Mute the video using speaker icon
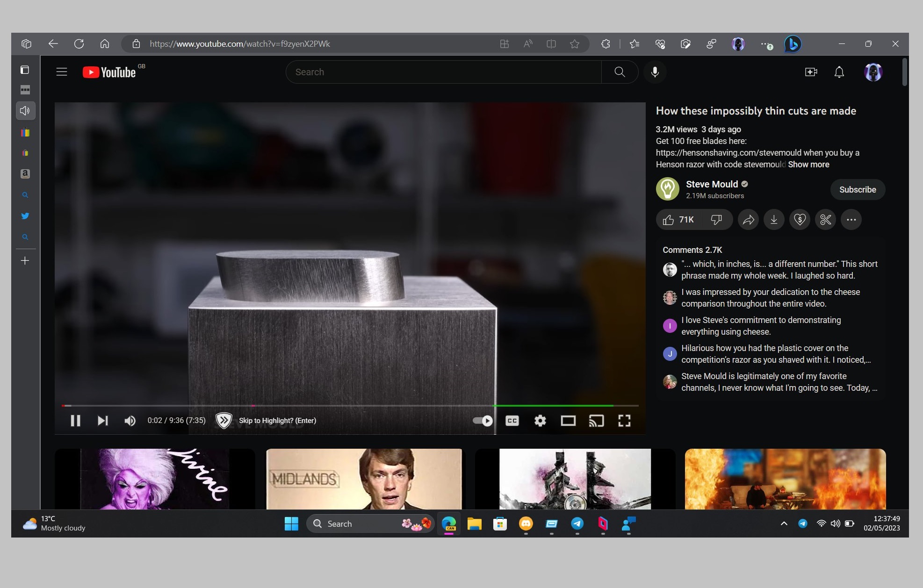Image resolution: width=923 pixels, height=588 pixels. pos(130,421)
